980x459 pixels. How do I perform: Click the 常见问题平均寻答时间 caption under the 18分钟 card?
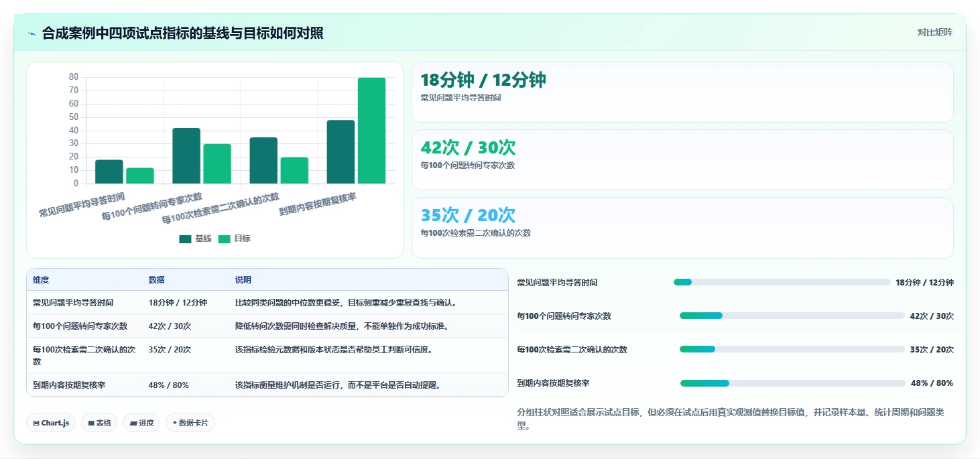point(461,98)
